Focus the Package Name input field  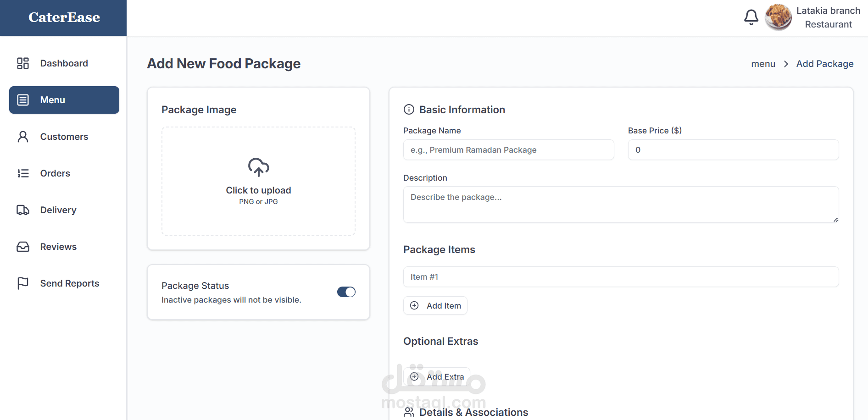coord(508,150)
